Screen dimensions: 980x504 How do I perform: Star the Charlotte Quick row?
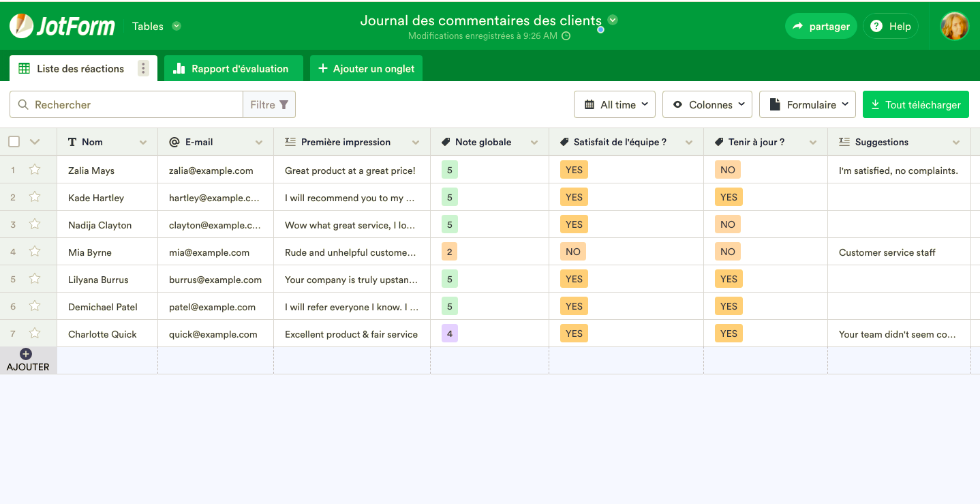35,333
